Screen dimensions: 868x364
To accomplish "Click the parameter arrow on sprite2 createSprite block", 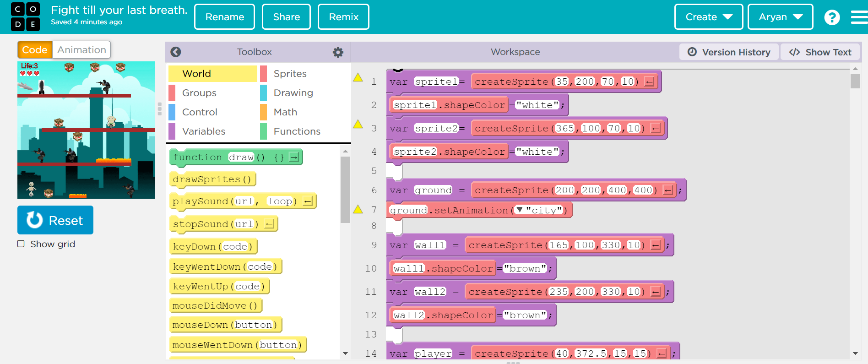I will tap(656, 128).
